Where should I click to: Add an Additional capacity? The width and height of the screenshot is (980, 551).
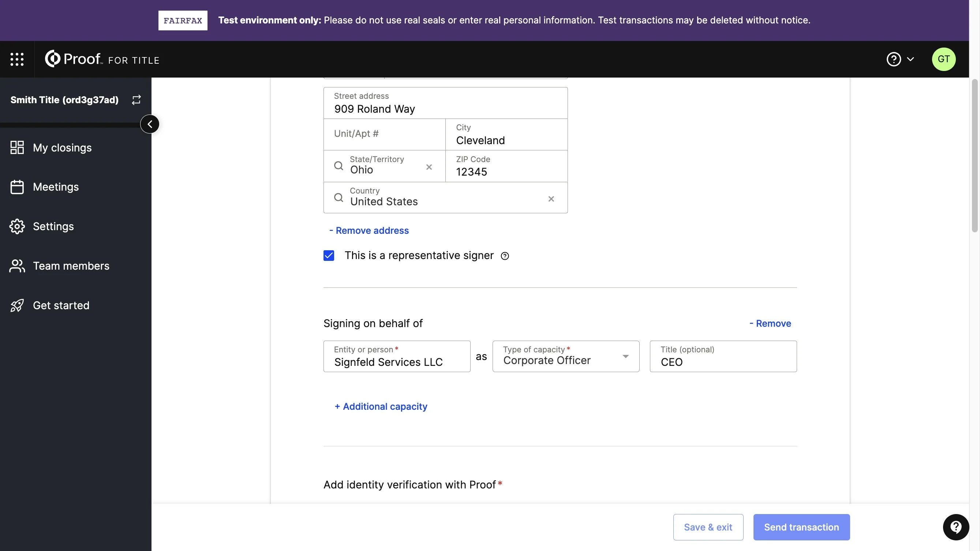tap(381, 406)
